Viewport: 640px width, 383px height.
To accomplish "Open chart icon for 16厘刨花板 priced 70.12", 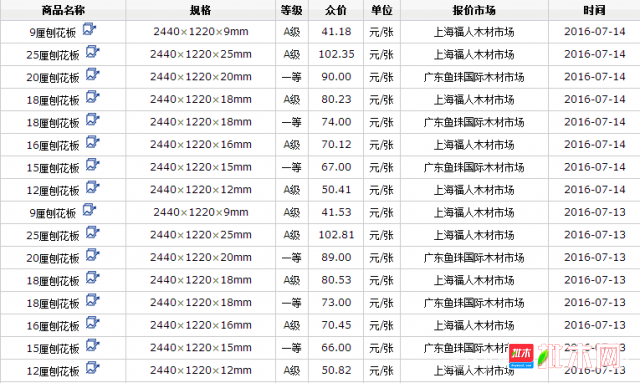I will point(93,142).
